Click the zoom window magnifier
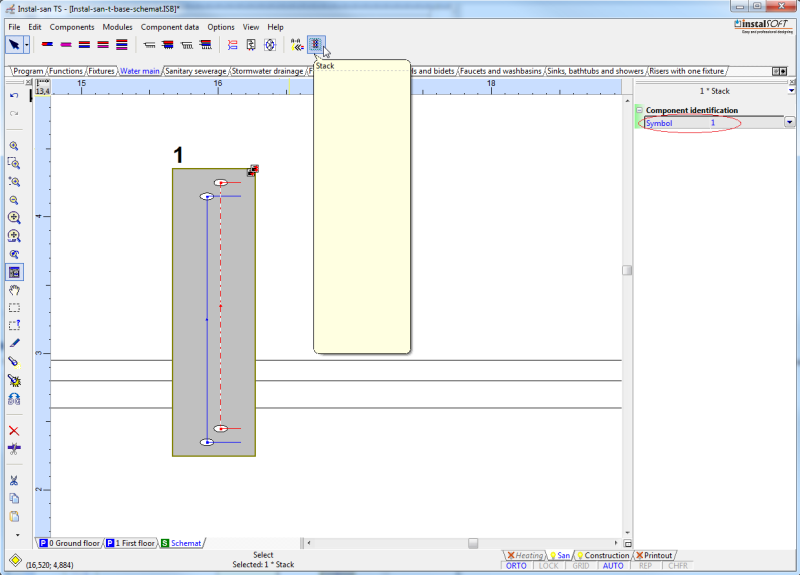Screen dimensions: 800x575 coord(14,164)
